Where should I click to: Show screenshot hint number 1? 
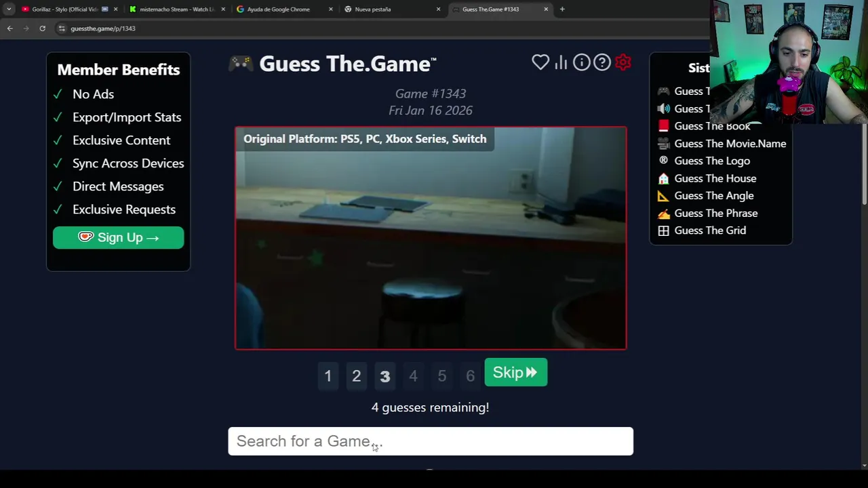click(328, 375)
